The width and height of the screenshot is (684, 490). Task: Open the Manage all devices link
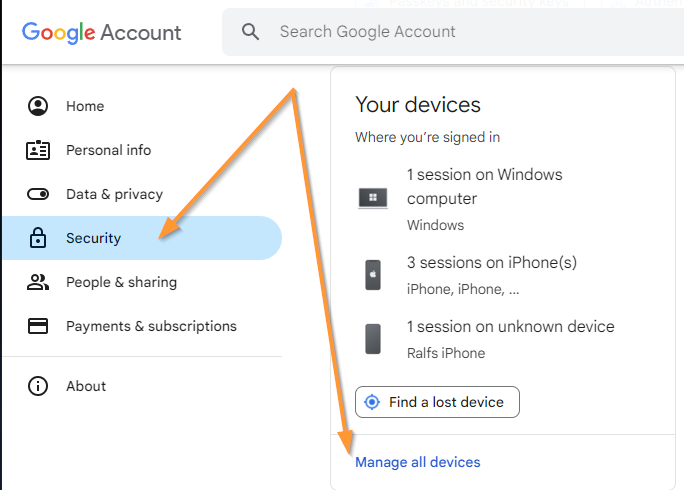click(417, 462)
